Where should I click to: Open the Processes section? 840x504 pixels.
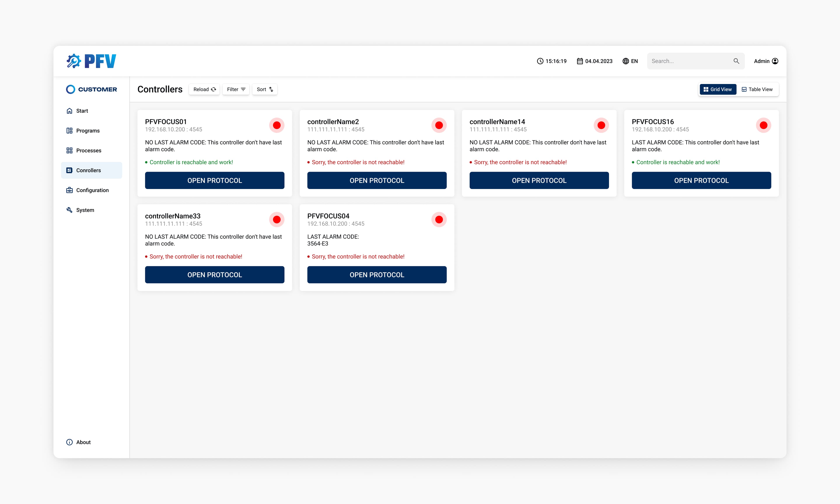(x=92, y=150)
